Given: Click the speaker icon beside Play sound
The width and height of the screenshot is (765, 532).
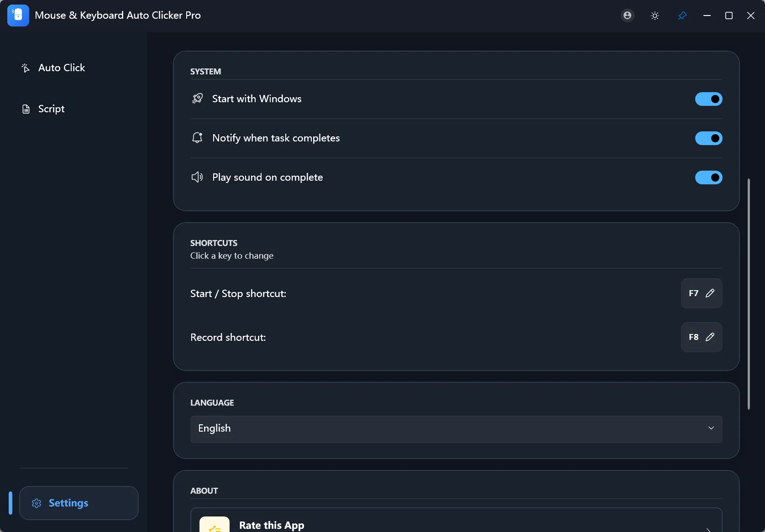Looking at the screenshot, I should [x=197, y=177].
